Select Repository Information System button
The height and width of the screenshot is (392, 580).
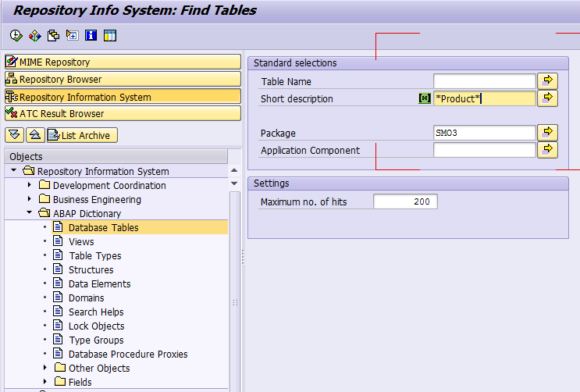pos(123,97)
